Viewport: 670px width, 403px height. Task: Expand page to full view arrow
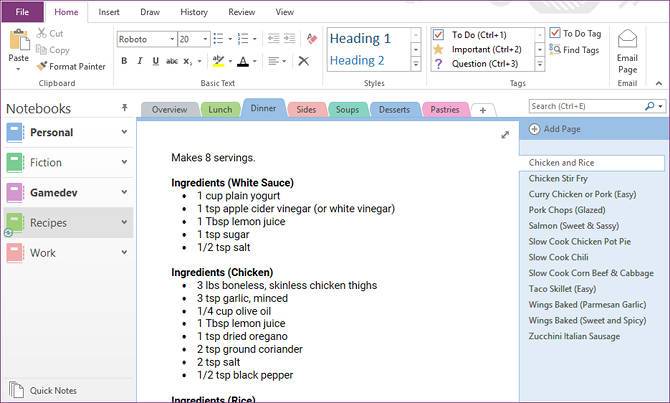click(x=505, y=135)
